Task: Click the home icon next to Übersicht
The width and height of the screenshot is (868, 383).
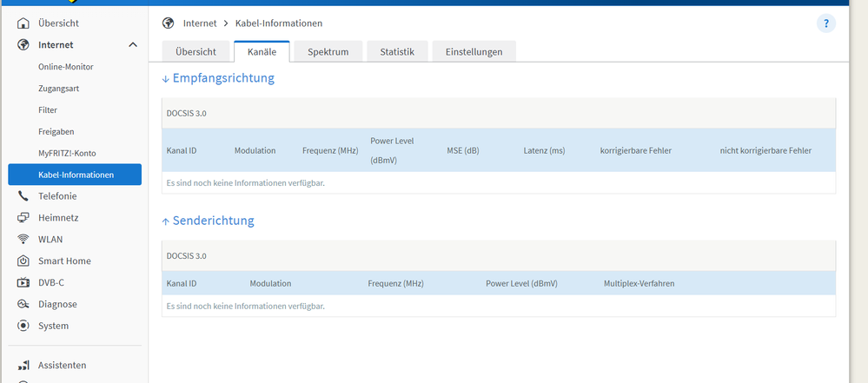Action: [x=23, y=23]
